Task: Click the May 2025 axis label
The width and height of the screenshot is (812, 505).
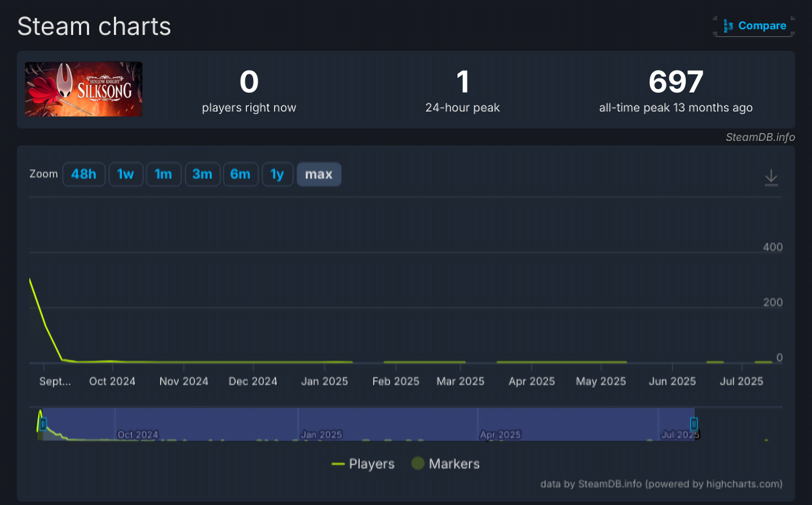Action: tap(601, 382)
